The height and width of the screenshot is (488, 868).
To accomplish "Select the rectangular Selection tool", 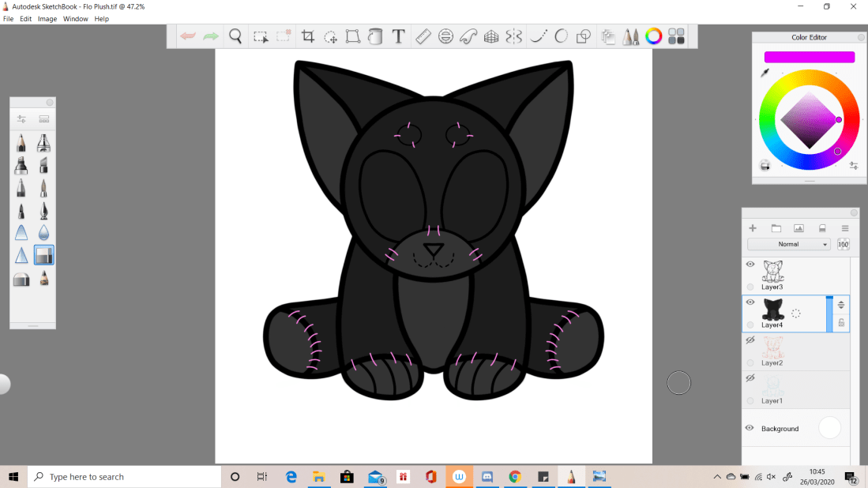I will pyautogui.click(x=260, y=36).
